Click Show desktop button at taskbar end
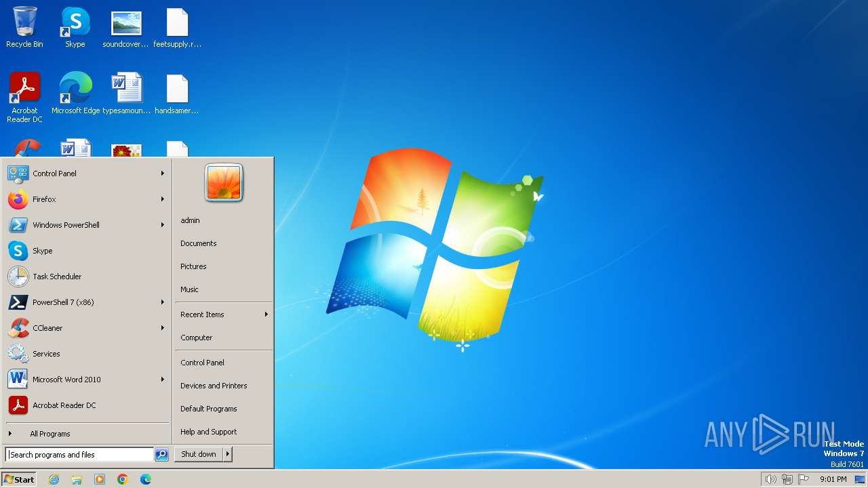 (x=860, y=479)
